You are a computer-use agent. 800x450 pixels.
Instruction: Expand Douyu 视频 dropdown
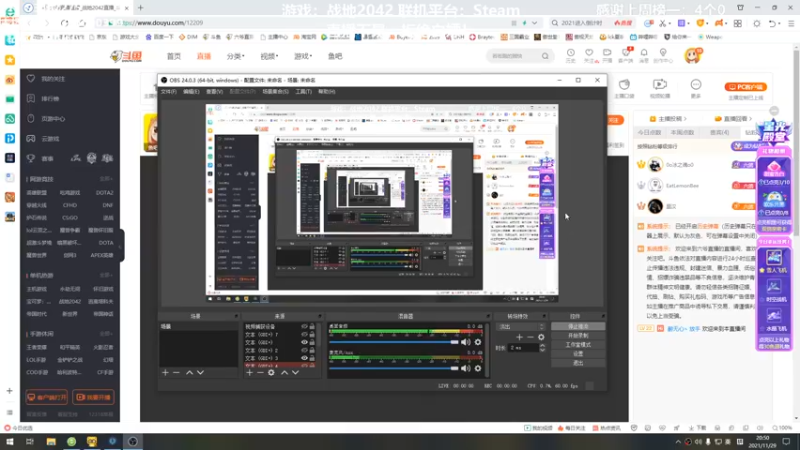pyautogui.click(x=269, y=56)
